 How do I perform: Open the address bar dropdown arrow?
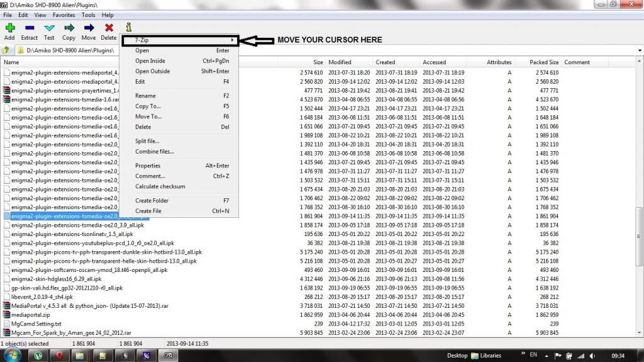click(640, 50)
